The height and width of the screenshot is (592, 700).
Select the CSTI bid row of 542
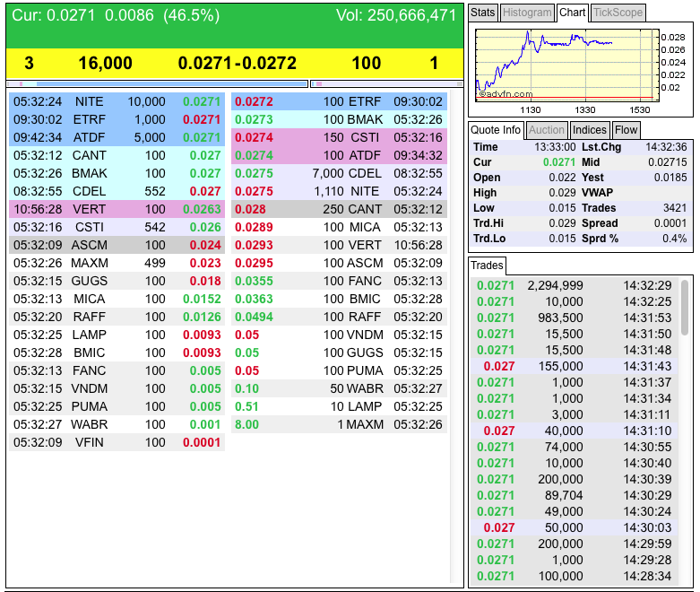pos(117,227)
